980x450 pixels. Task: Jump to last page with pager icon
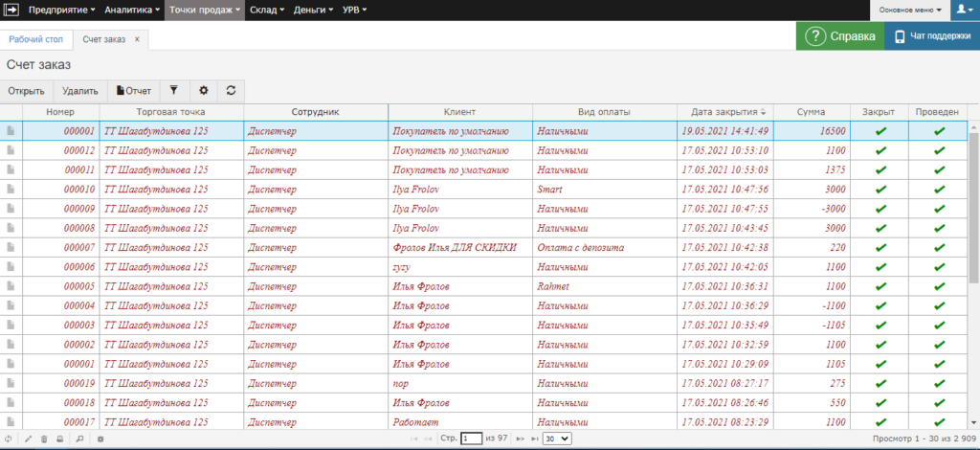tap(534, 439)
